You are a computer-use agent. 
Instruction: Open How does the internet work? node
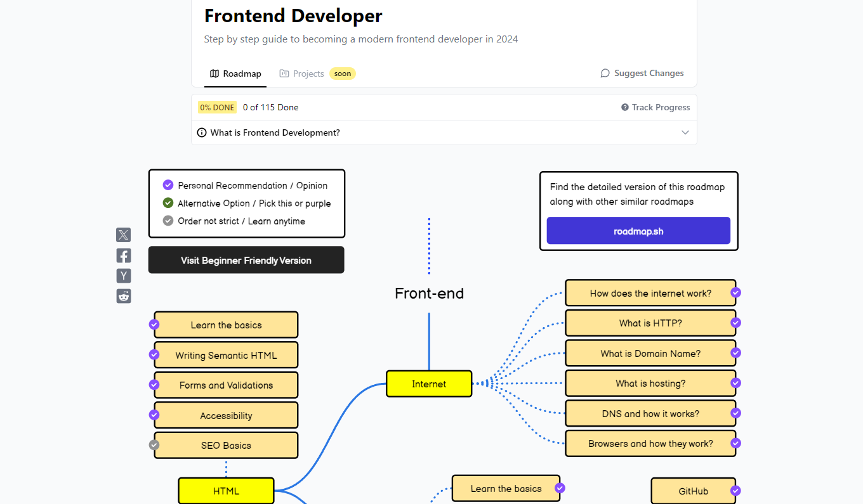650,293
